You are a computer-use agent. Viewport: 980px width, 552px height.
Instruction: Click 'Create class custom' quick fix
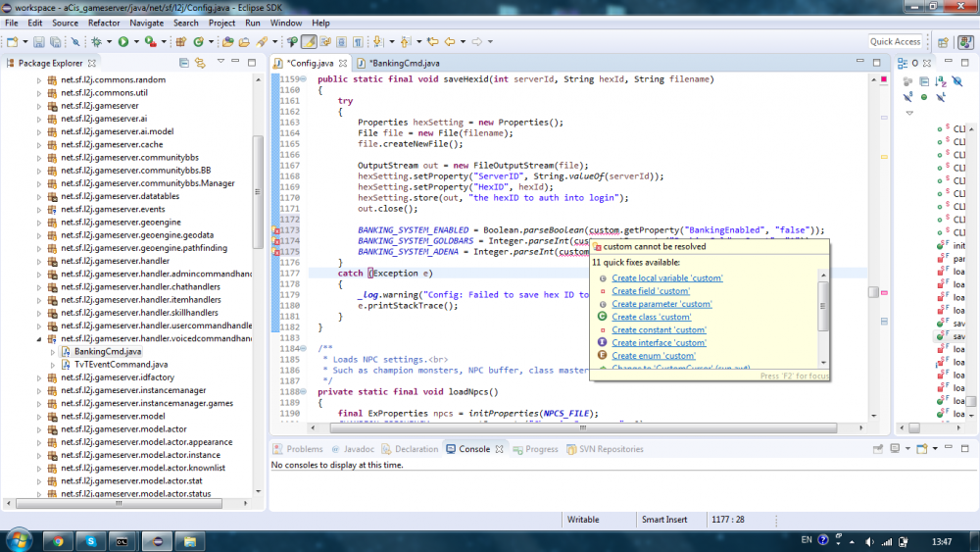(x=651, y=317)
